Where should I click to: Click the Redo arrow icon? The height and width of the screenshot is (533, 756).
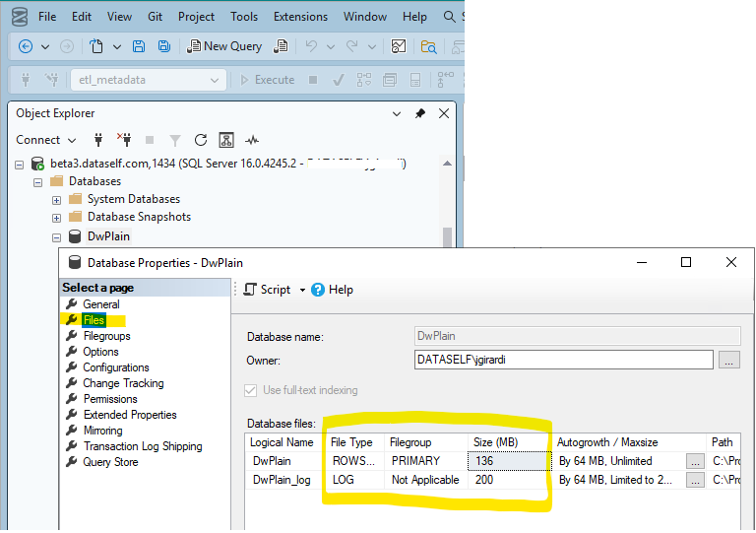[352, 46]
